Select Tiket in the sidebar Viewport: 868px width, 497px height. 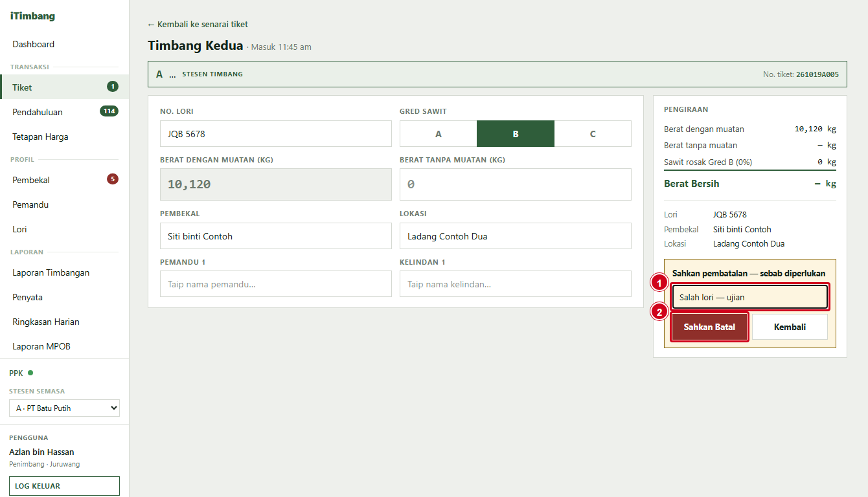[64, 87]
